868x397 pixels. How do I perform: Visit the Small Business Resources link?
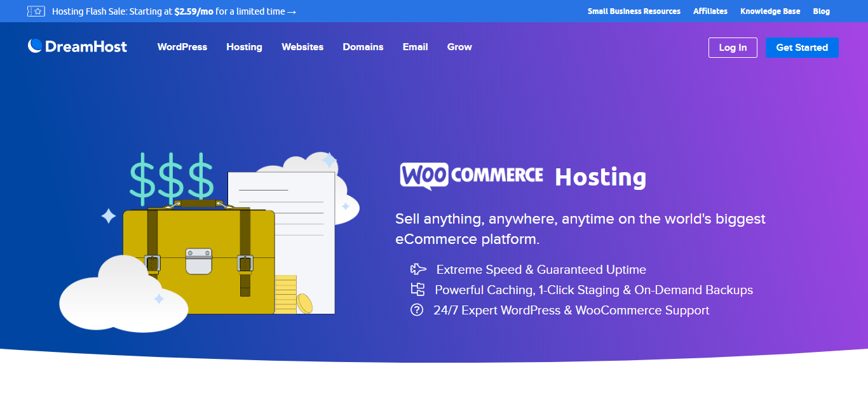[634, 11]
